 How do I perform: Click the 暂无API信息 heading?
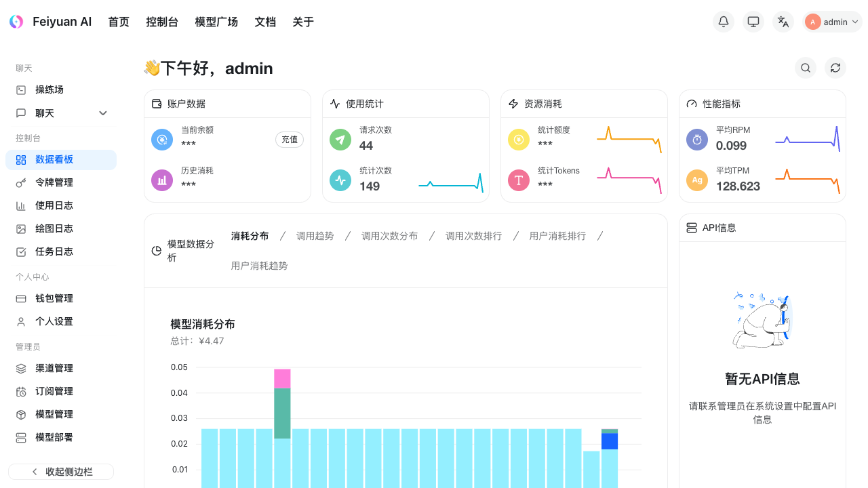tap(762, 379)
